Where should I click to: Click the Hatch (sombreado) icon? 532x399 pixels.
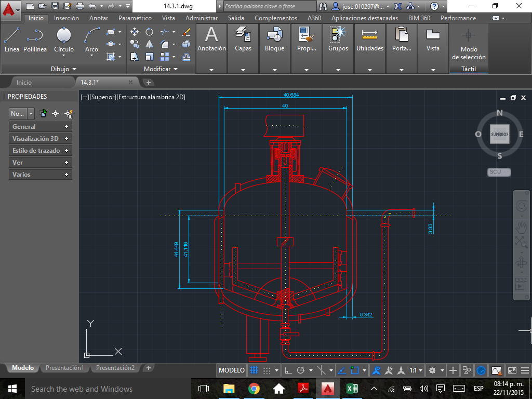(x=111, y=57)
